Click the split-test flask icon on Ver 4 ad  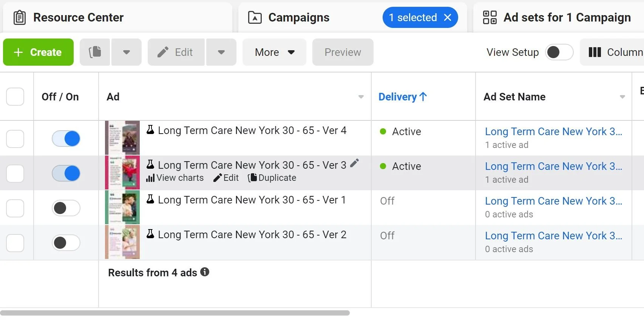coord(150,130)
